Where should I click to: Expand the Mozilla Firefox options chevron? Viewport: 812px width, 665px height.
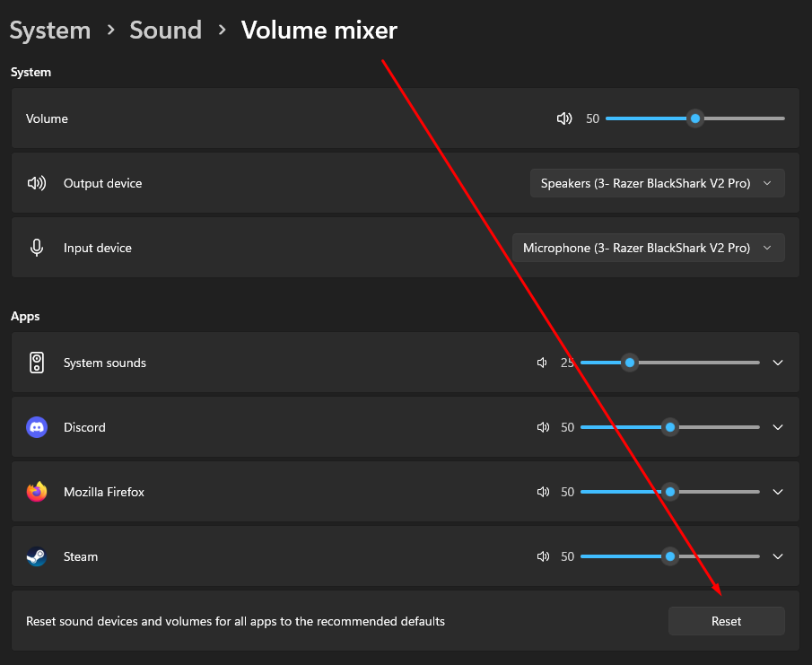pos(778,492)
